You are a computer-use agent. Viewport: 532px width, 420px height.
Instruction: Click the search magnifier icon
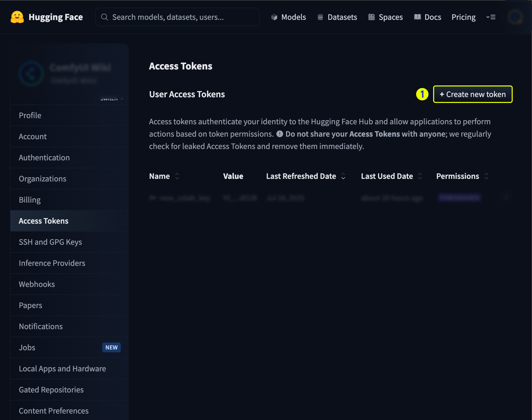[x=105, y=17]
